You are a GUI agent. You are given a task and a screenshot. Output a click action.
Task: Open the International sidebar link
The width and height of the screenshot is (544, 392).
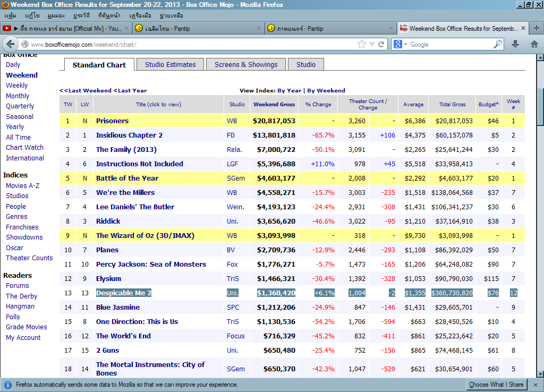point(25,158)
